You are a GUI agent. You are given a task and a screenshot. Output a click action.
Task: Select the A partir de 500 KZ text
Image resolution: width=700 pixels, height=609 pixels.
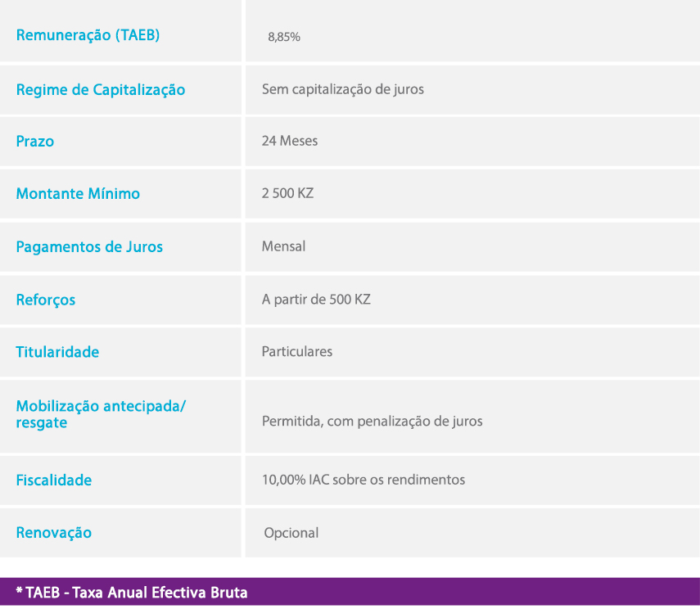[316, 300]
